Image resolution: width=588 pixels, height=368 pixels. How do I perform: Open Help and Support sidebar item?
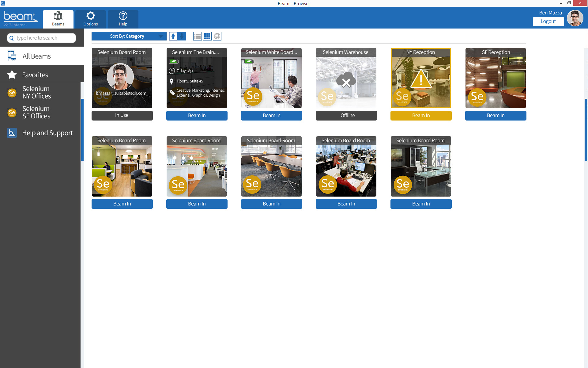(x=40, y=133)
